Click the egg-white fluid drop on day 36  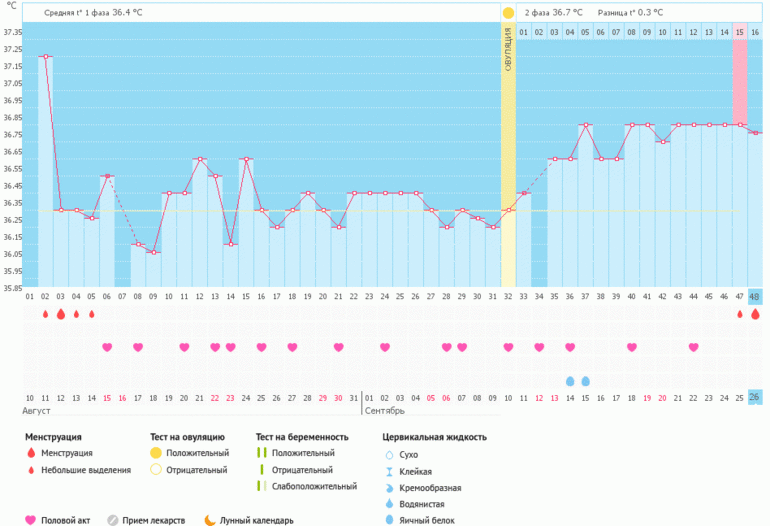(x=570, y=381)
